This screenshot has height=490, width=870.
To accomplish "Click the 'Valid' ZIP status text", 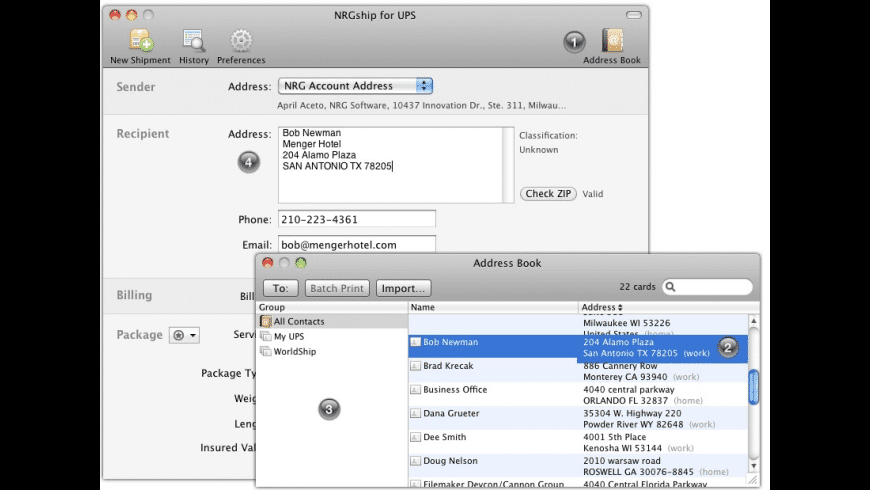I will coord(593,194).
